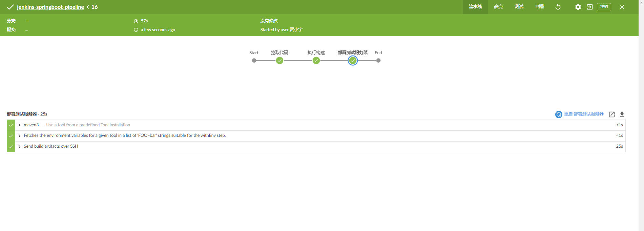Screen dimensions: 644x231
Task: Switch to the 制品 tab
Action: (x=540, y=7)
